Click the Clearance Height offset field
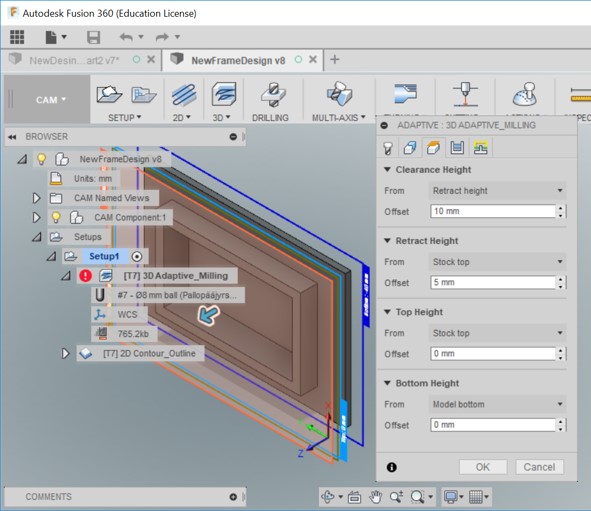Viewport: 591px width, 511px height. (x=493, y=211)
